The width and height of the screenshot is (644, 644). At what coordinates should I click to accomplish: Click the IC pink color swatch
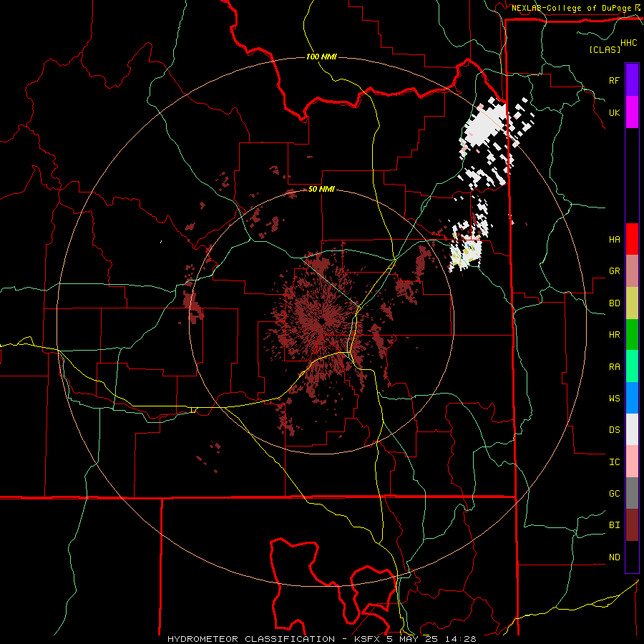[x=632, y=462]
